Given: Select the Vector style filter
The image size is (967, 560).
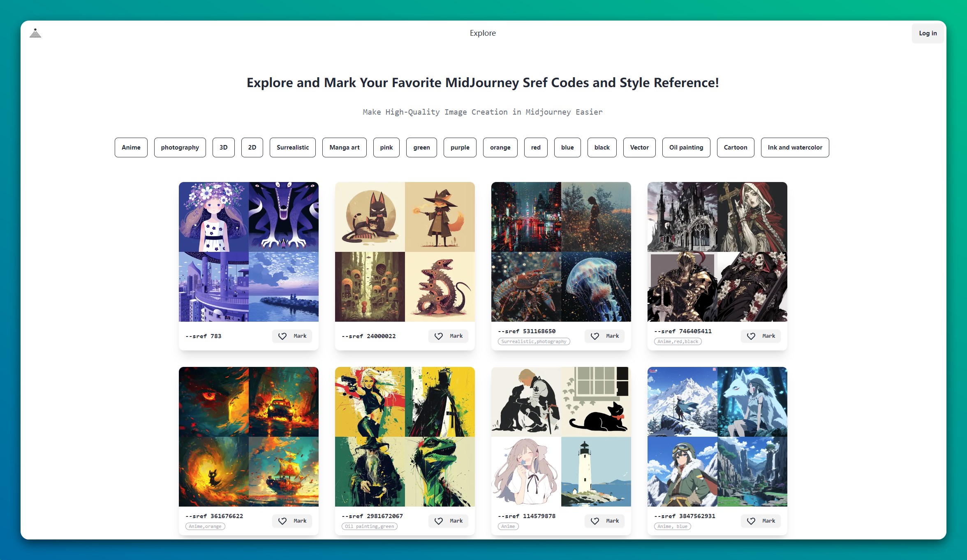Looking at the screenshot, I should tap(639, 147).
